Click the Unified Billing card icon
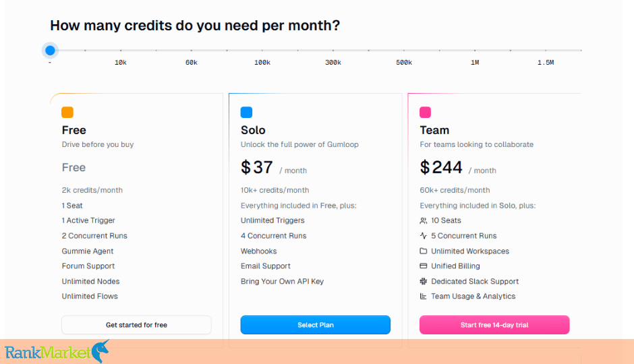Image resolution: width=634 pixels, height=364 pixels. coord(424,266)
